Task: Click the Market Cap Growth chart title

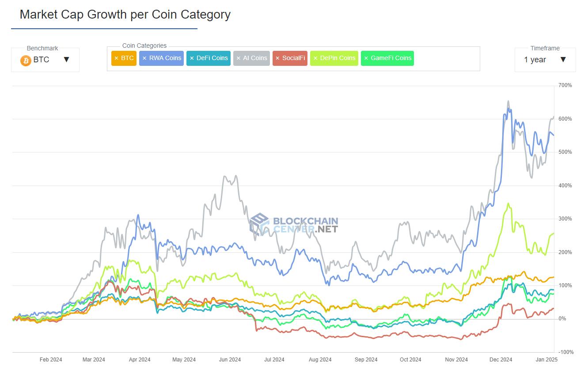Action: [x=125, y=14]
